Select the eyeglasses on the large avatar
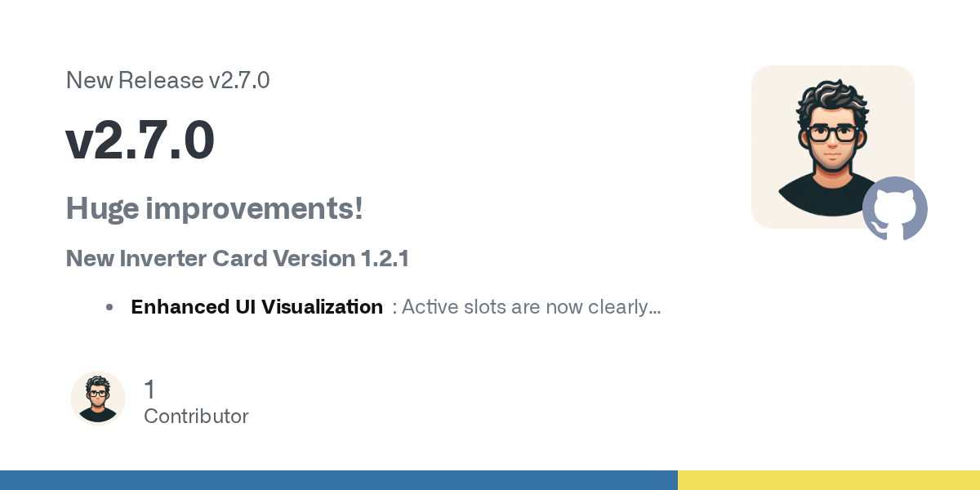This screenshot has height=490, width=980. [x=832, y=132]
